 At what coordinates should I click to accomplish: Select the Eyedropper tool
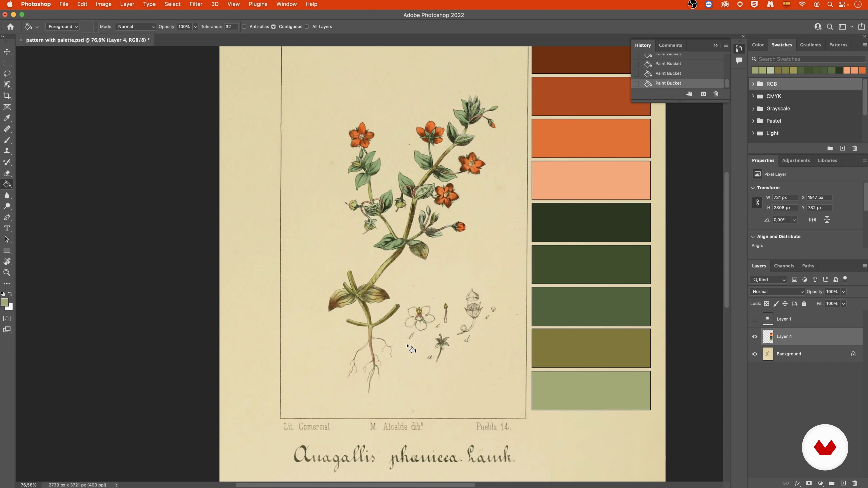tap(7, 118)
